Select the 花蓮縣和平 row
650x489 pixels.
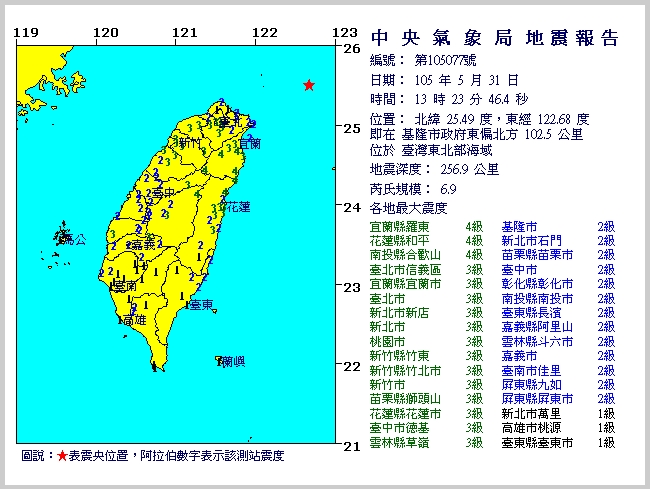426,241
